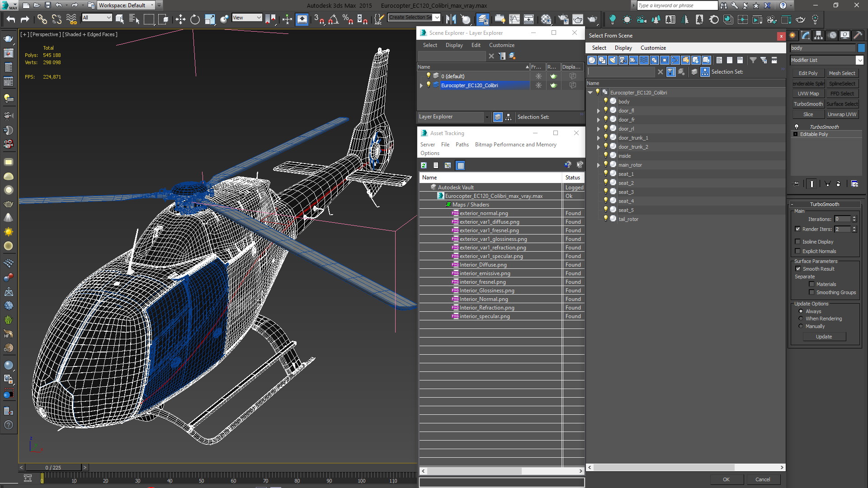The image size is (868, 488).
Task: Click the teapot Render Production icon
Action: pyautogui.click(x=592, y=19)
